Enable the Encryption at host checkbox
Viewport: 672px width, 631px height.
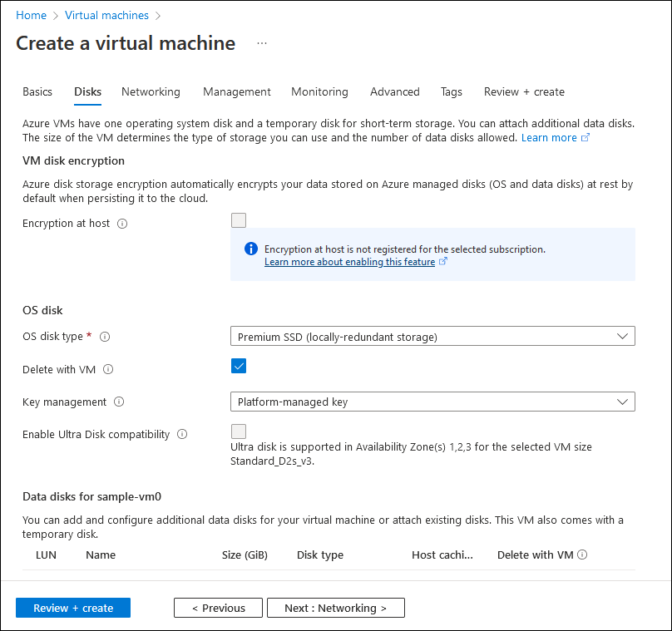coord(239,219)
